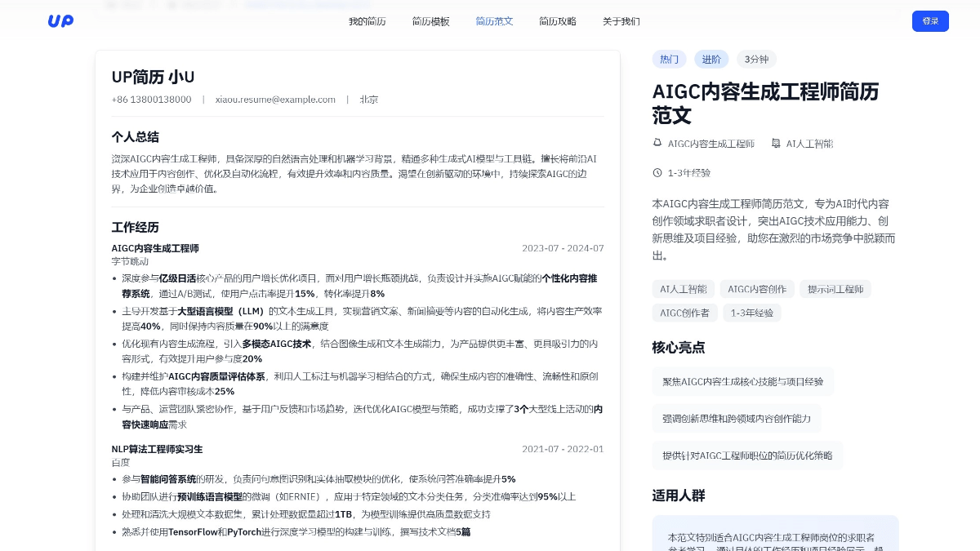The width and height of the screenshot is (980, 551).
Task: Click the resume name heading UP简历 小U
Action: click(154, 77)
